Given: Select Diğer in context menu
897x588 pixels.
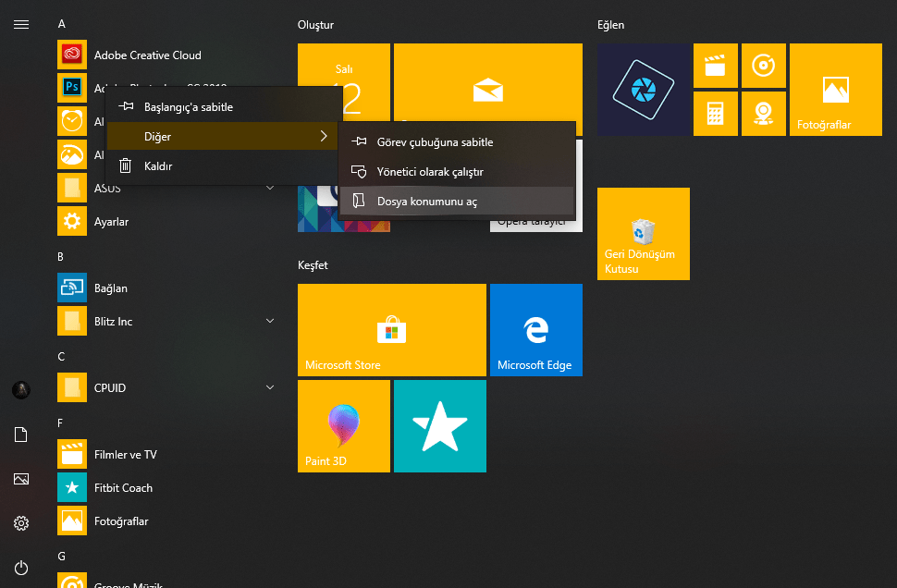Looking at the screenshot, I should click(x=223, y=136).
